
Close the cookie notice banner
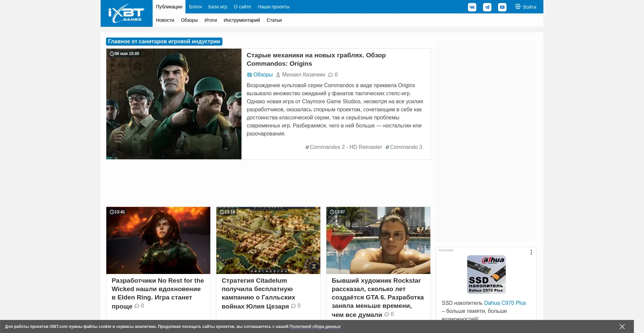click(622, 327)
